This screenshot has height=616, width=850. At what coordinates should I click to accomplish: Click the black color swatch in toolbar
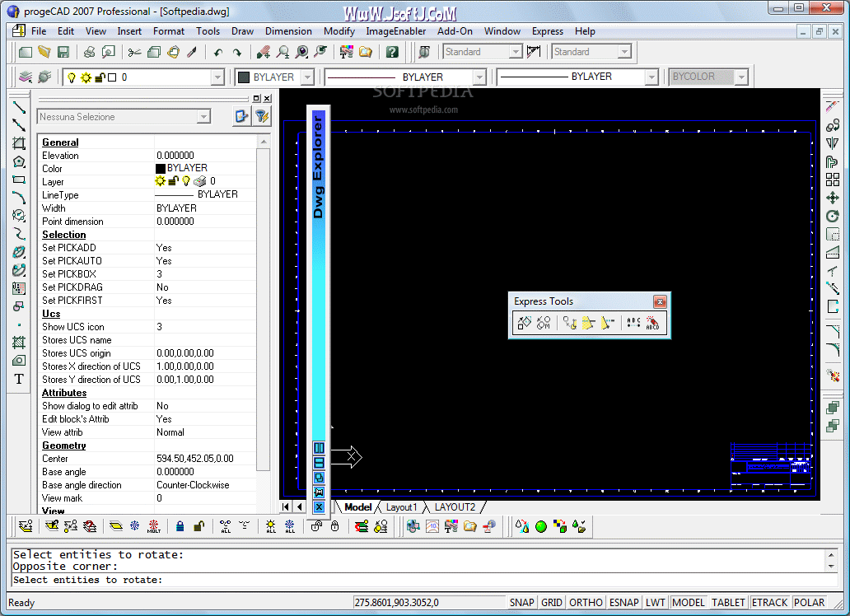244,77
